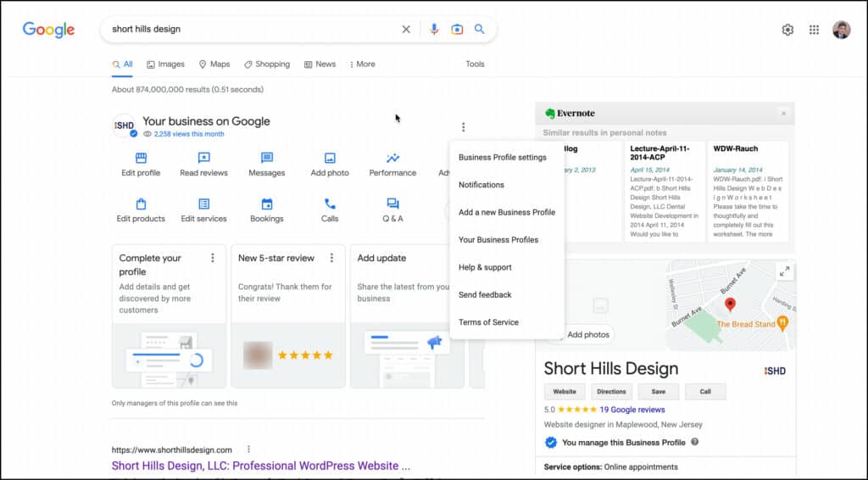Expand the map to full view
This screenshot has height=480, width=868.
pyautogui.click(x=784, y=272)
